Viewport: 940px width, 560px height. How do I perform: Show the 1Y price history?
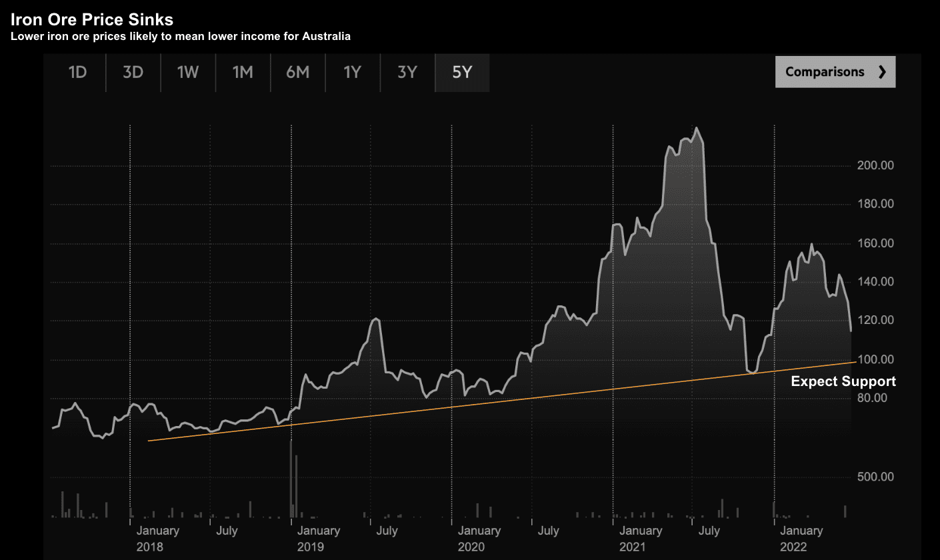(352, 72)
